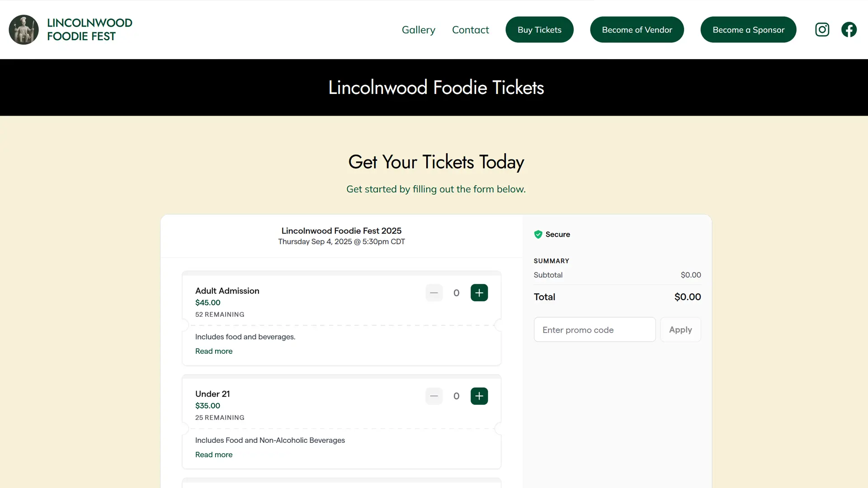The image size is (868, 488).
Task: Remove one Under 21 ticket
Action: point(434,396)
